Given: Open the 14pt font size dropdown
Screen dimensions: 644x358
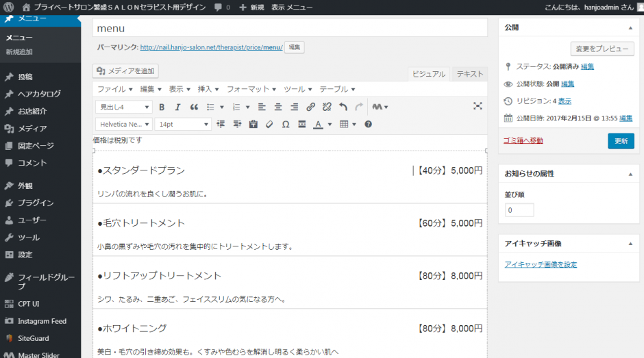Looking at the screenshot, I should 183,125.
